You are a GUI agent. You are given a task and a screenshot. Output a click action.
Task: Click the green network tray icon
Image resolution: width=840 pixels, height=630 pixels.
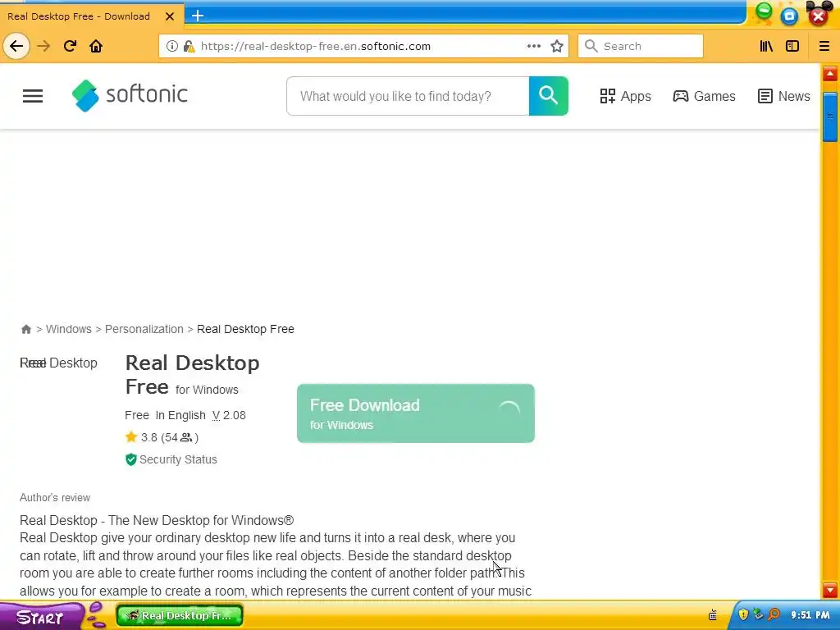point(757,614)
